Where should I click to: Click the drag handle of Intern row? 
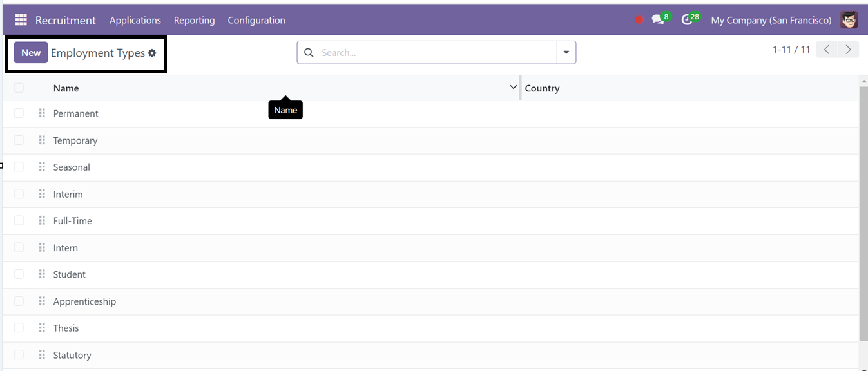(x=42, y=247)
